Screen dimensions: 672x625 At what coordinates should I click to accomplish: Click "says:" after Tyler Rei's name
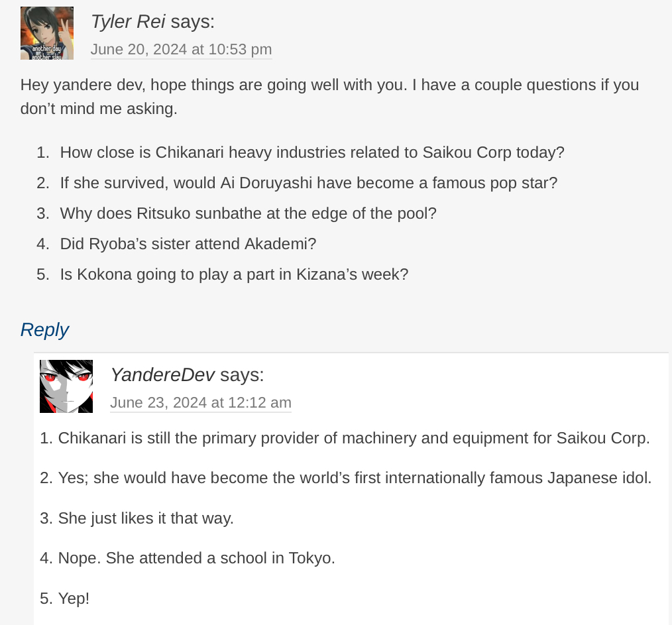(x=192, y=22)
